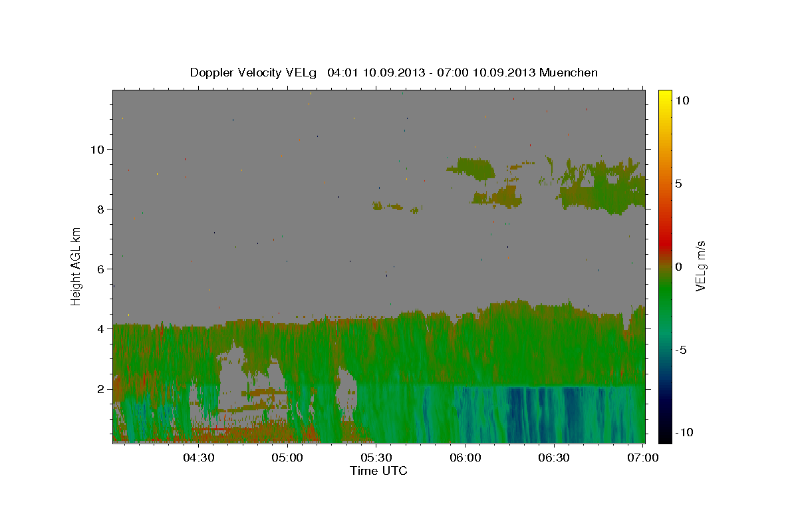Click the small cloud patch at 8 km near 05:30
798x532 pixels.
point(388,207)
